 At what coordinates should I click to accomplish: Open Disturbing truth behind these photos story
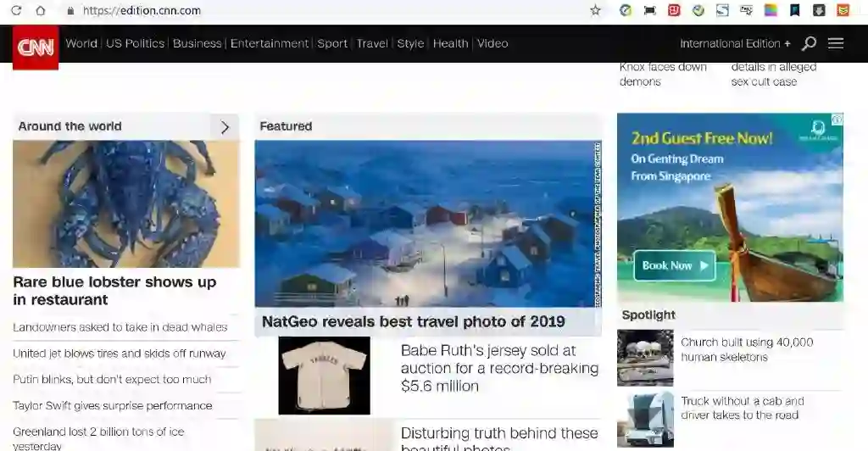(500, 438)
